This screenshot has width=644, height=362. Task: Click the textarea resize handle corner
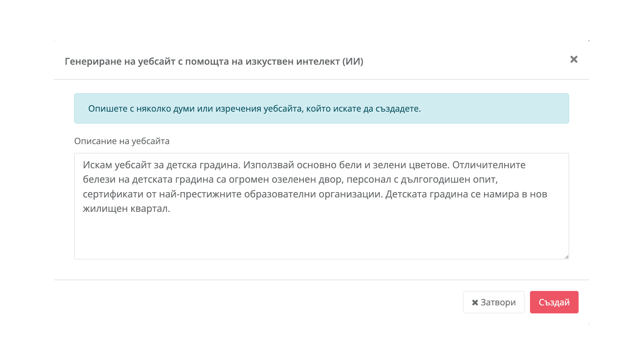coord(566,256)
